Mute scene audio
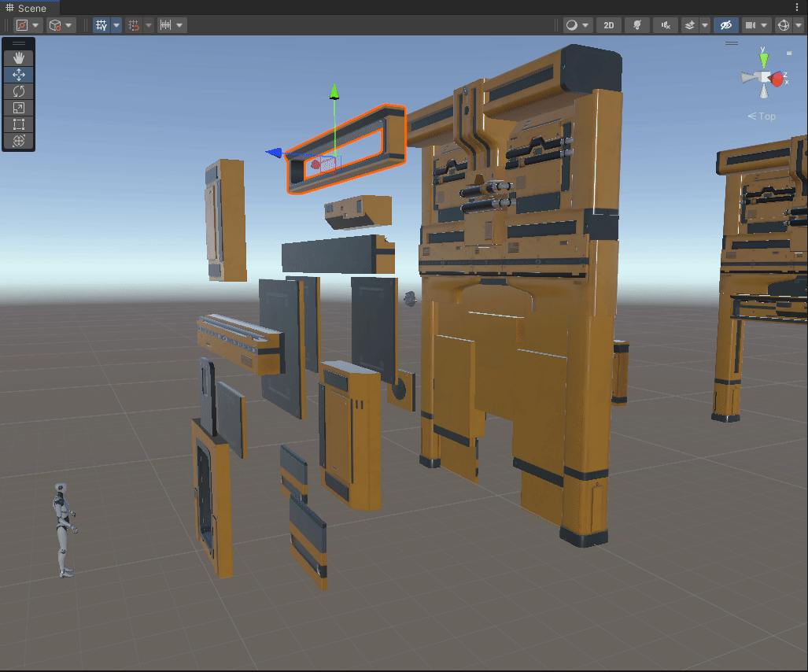The width and height of the screenshot is (808, 672). point(665,24)
